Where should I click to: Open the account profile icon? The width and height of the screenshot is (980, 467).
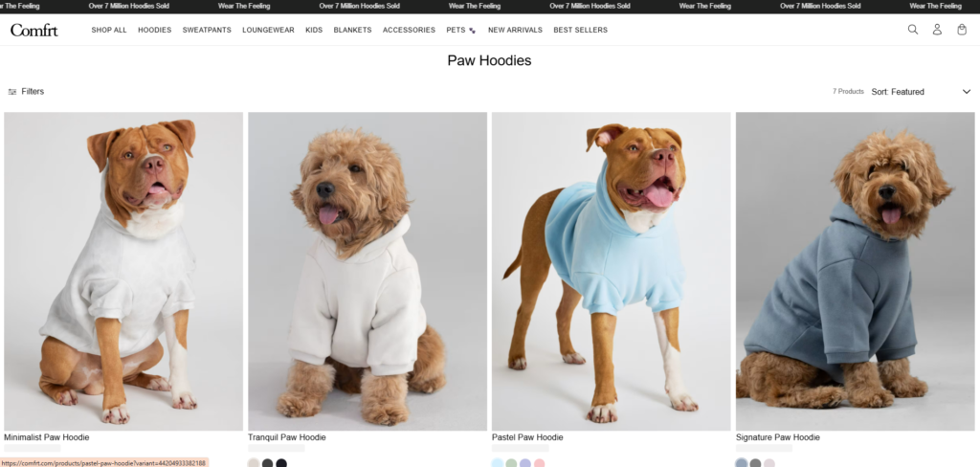(x=937, y=30)
